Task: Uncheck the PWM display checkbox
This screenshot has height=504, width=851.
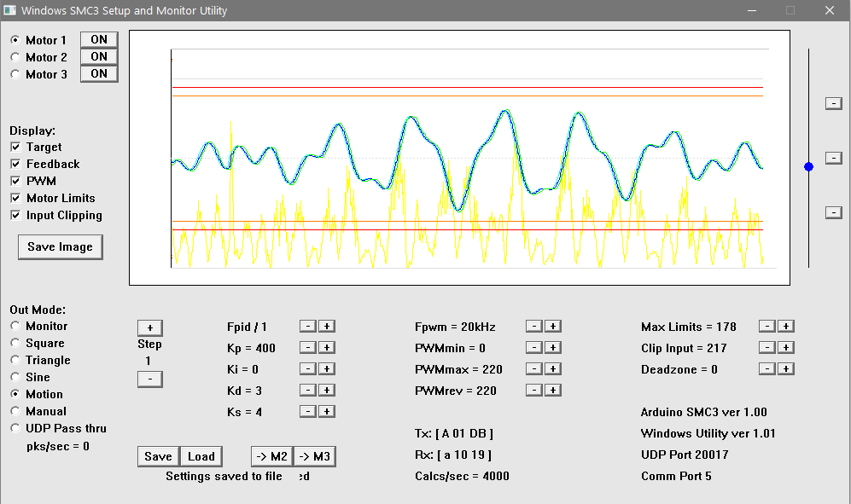Action: click(15, 182)
